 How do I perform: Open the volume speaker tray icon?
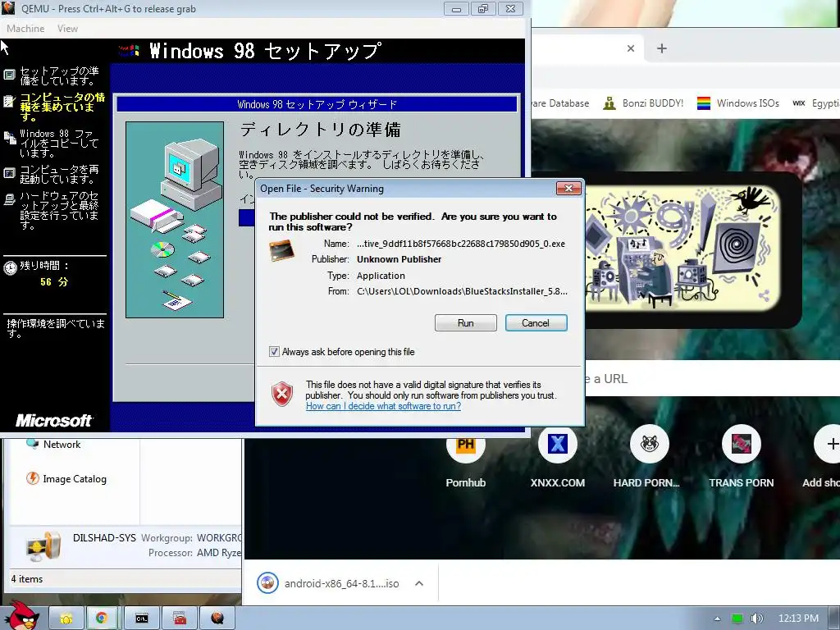click(x=756, y=619)
